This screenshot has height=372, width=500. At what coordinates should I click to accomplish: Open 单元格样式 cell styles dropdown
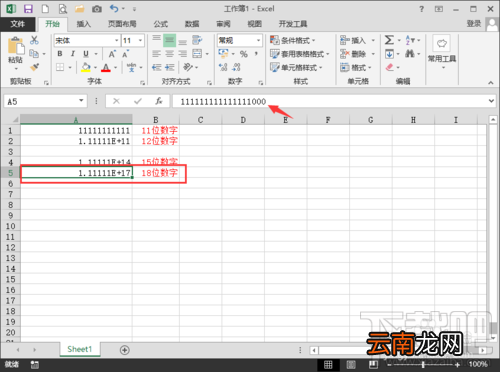click(296, 68)
